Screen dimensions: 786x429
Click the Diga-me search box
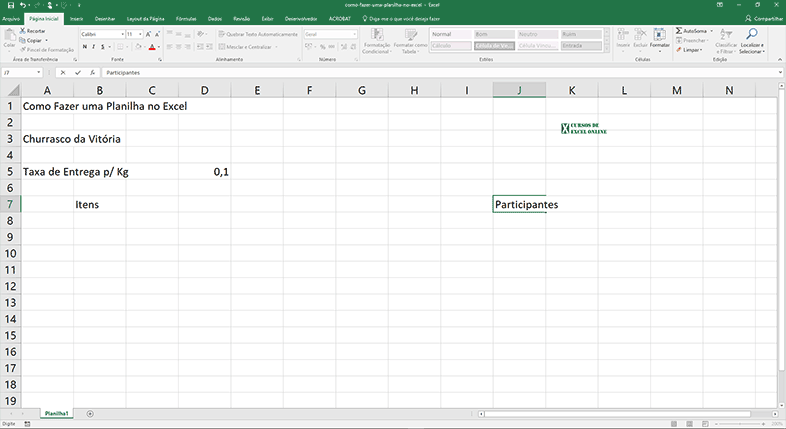[x=401, y=19]
